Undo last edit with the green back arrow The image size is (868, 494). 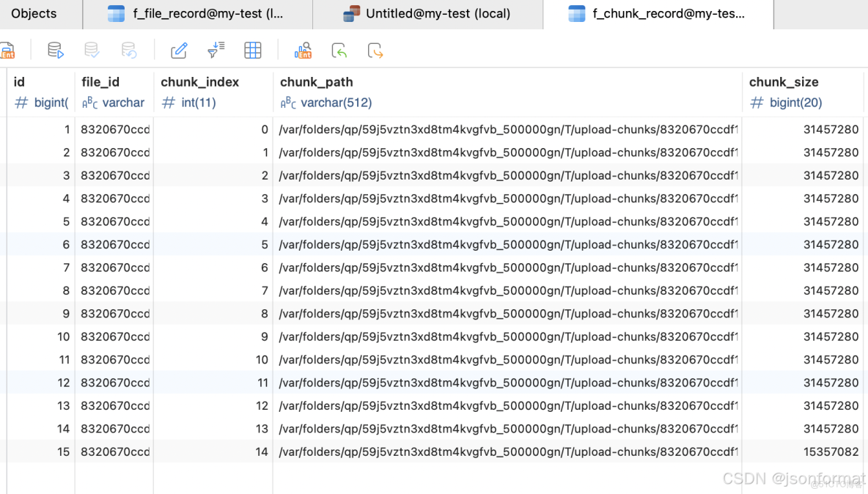pyautogui.click(x=339, y=50)
